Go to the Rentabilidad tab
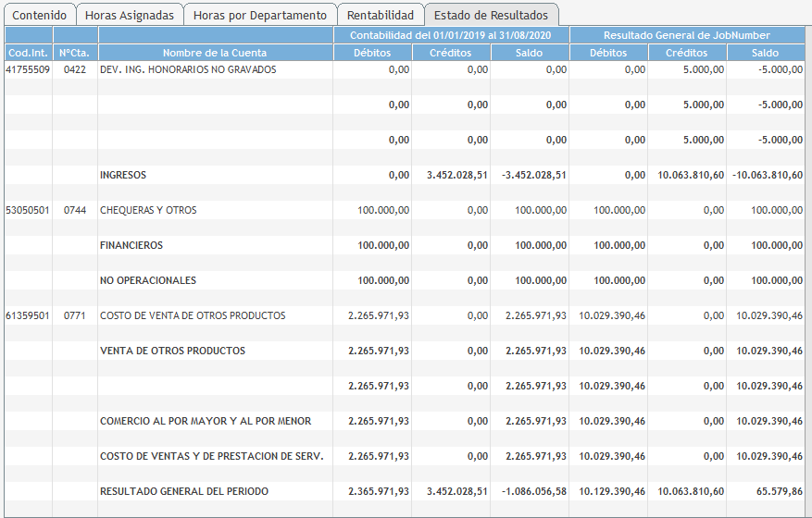812x518 pixels. (x=380, y=16)
